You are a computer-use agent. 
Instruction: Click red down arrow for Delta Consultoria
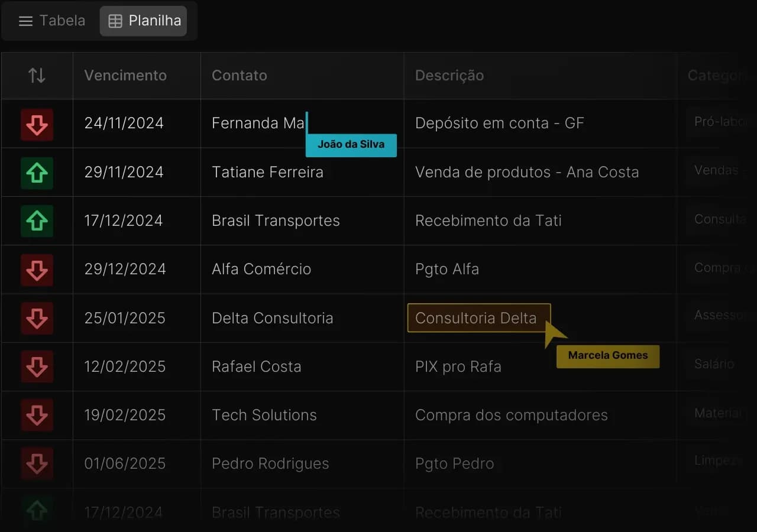[x=37, y=318]
